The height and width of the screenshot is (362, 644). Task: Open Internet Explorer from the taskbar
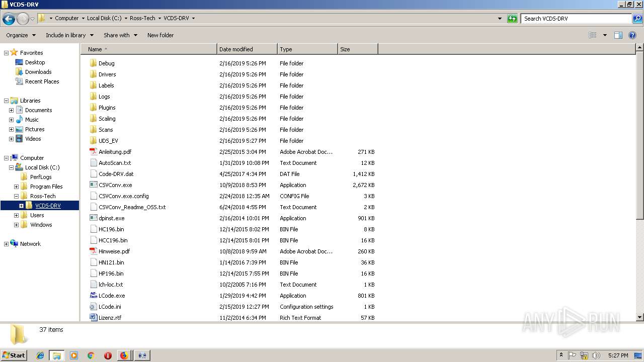pos(40,355)
